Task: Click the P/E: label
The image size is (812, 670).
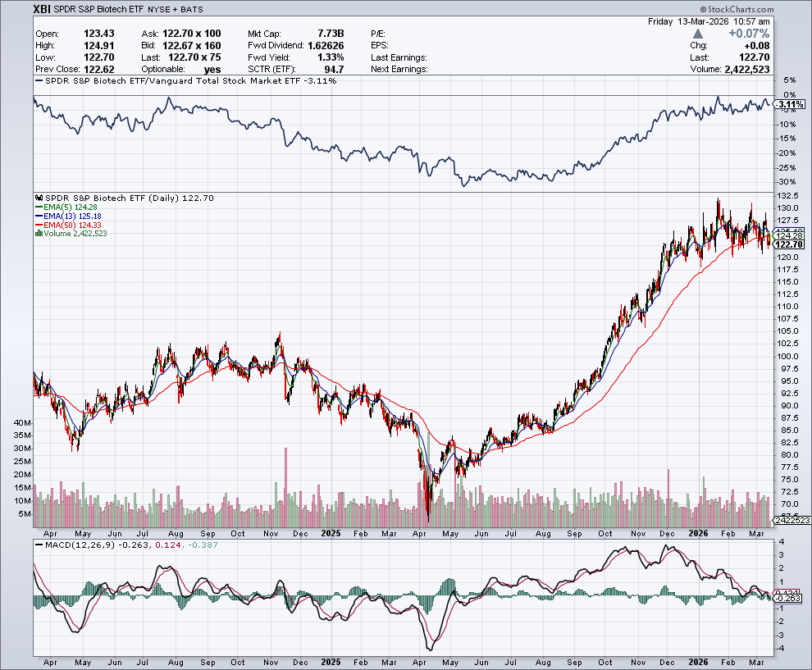Action: 378,34
